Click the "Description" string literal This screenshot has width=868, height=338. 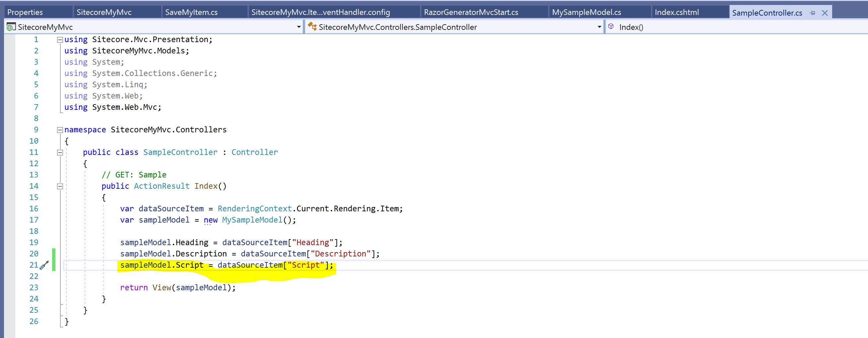340,254
